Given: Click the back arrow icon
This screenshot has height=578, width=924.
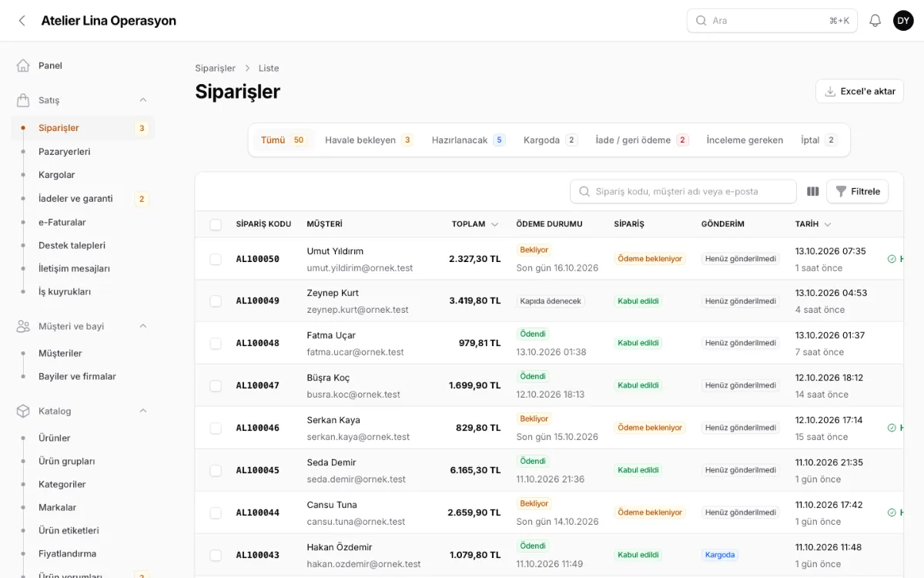Looking at the screenshot, I should (x=22, y=21).
